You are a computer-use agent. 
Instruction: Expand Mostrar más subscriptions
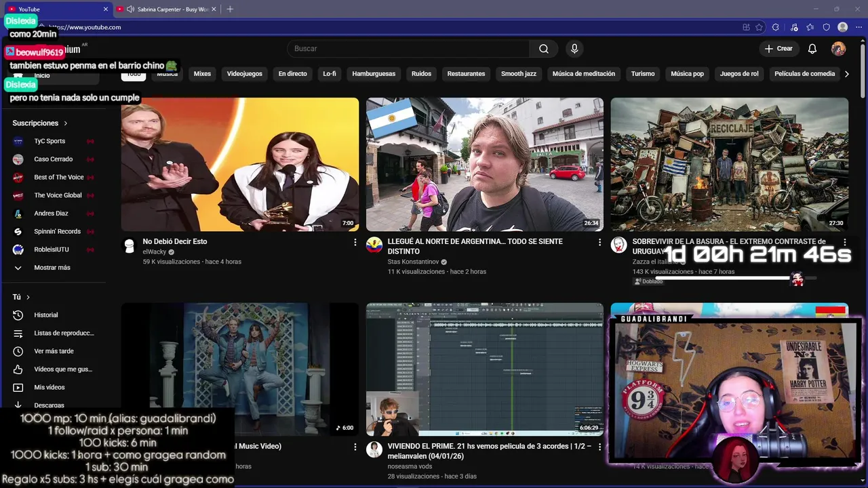[53, 268]
